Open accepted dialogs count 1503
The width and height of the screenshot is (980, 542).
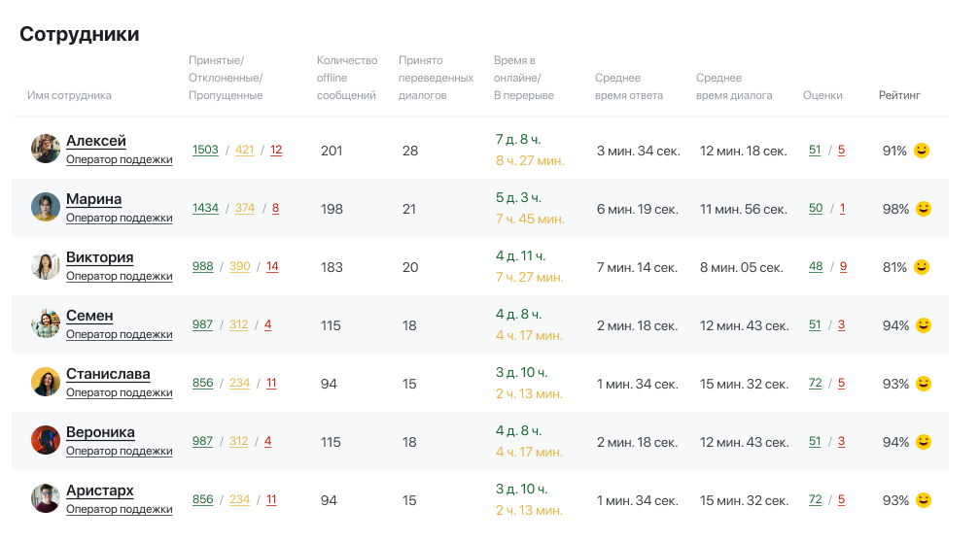click(205, 150)
